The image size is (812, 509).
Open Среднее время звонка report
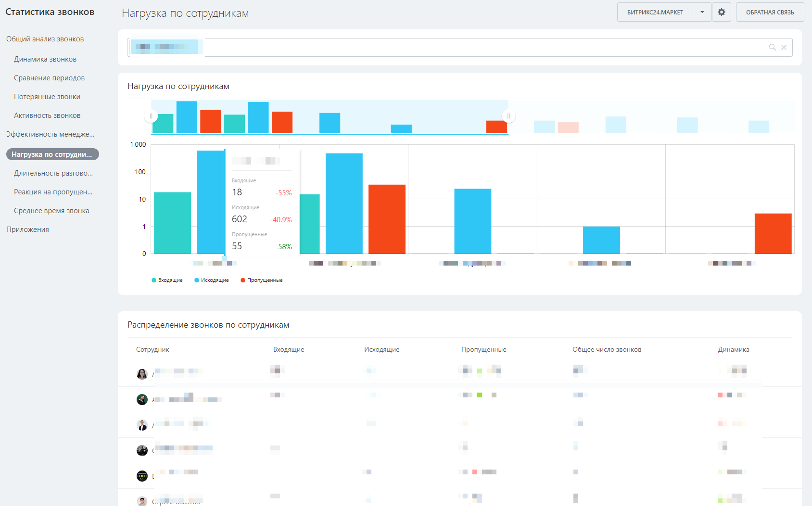(51, 211)
